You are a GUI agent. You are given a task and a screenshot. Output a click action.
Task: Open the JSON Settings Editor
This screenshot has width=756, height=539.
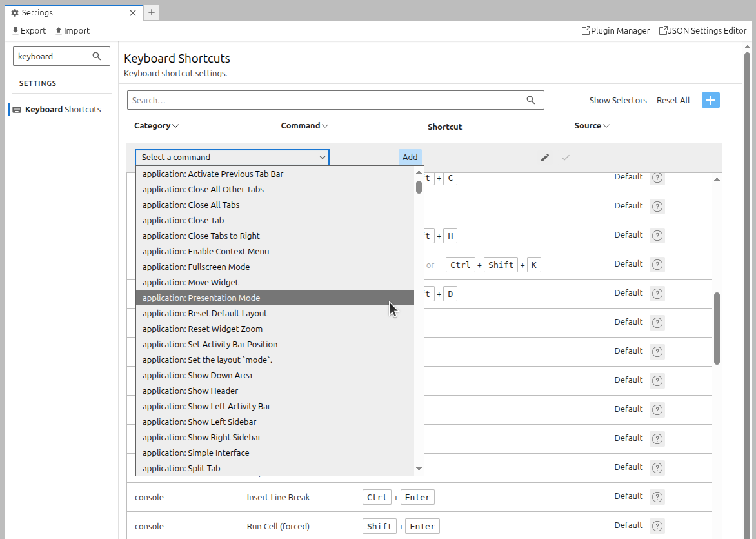pyautogui.click(x=702, y=30)
